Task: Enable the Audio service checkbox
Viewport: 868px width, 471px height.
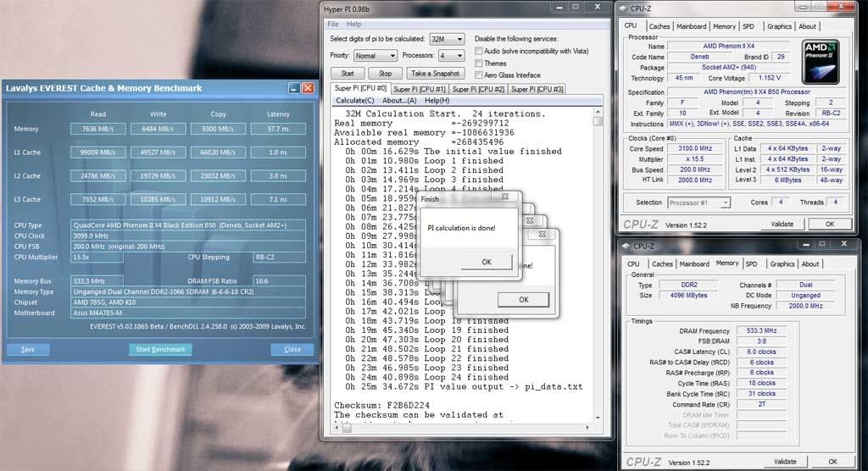Action: click(479, 51)
